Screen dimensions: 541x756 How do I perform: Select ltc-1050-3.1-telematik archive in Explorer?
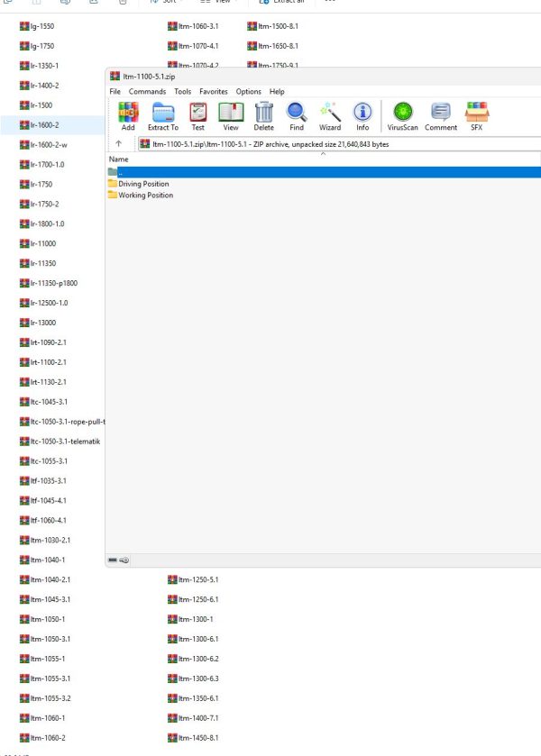pos(60,442)
